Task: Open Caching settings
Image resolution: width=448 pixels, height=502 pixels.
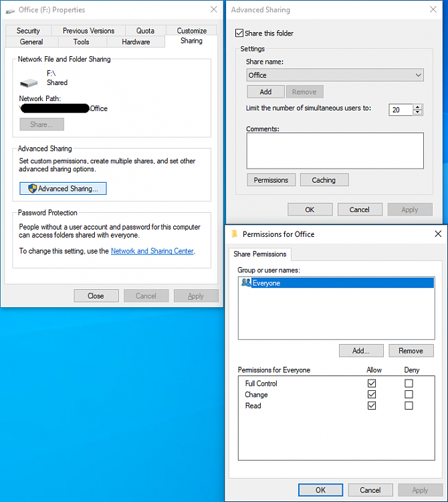Action: point(324,180)
